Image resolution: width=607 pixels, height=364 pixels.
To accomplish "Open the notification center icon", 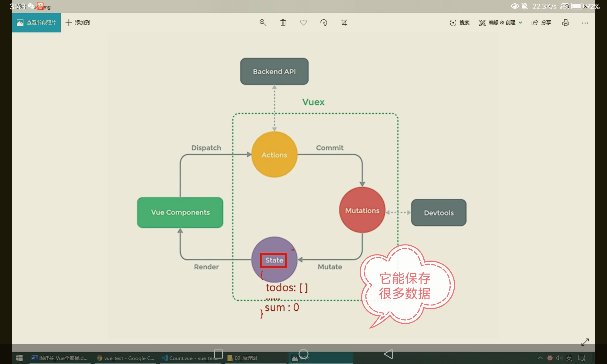I will pyautogui.click(x=581, y=358).
